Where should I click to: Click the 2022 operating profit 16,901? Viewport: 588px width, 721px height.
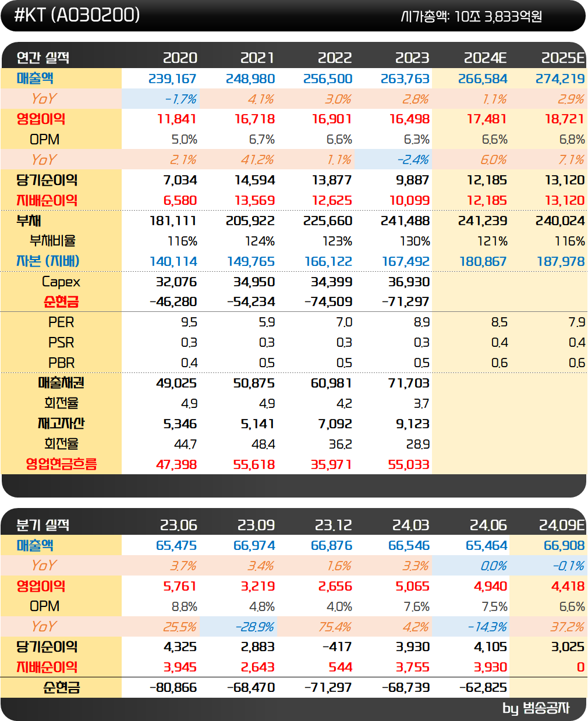point(332,119)
